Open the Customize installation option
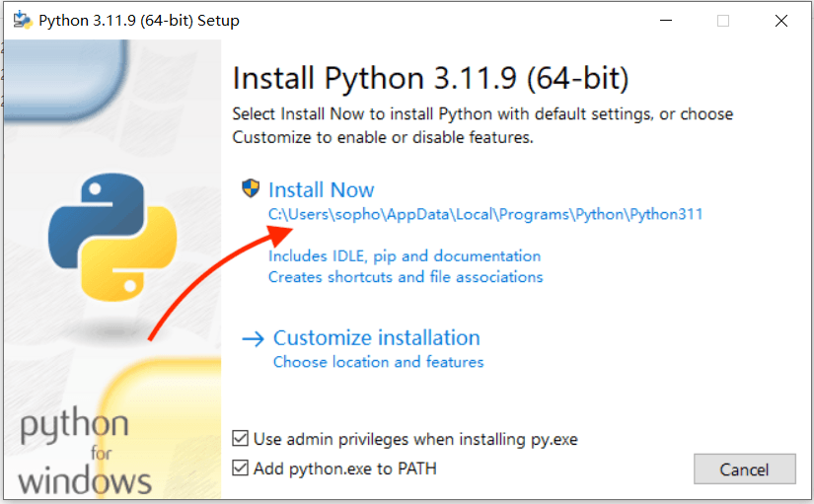The height and width of the screenshot is (504, 814). 376,338
